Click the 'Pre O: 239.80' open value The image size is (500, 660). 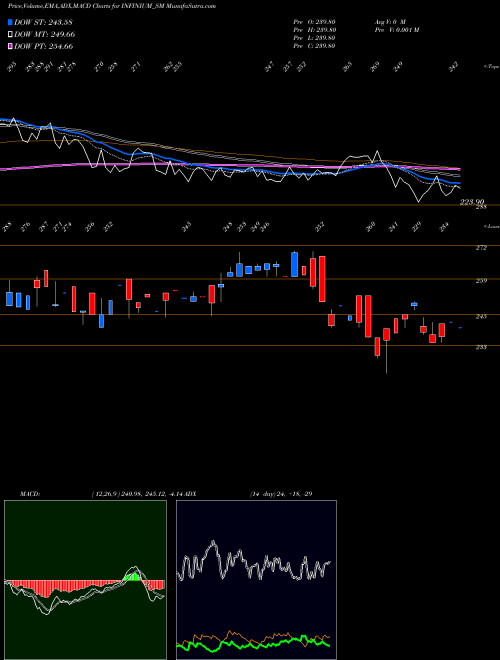(x=314, y=22)
